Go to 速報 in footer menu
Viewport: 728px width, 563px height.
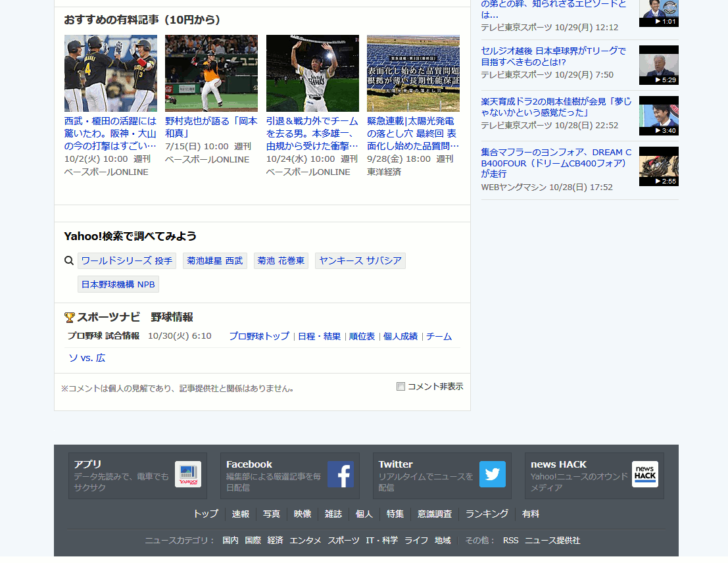coord(241,514)
